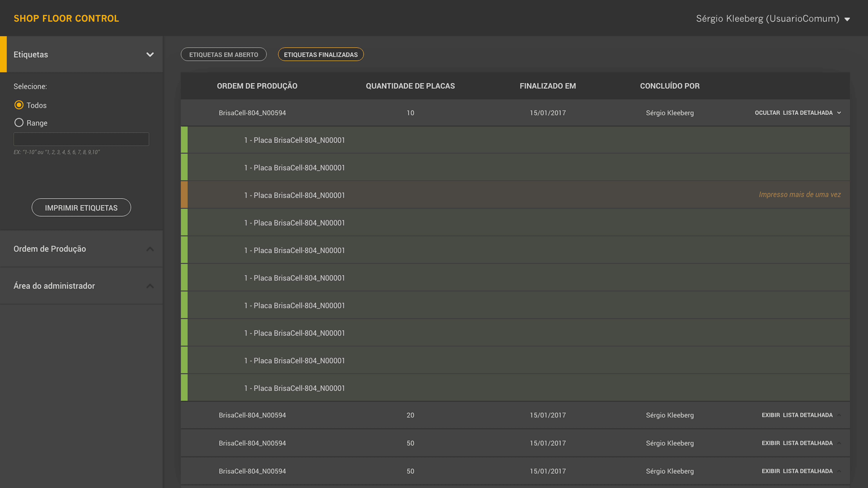Select the Todos radio option
868x488 pixels.
coord(19,105)
